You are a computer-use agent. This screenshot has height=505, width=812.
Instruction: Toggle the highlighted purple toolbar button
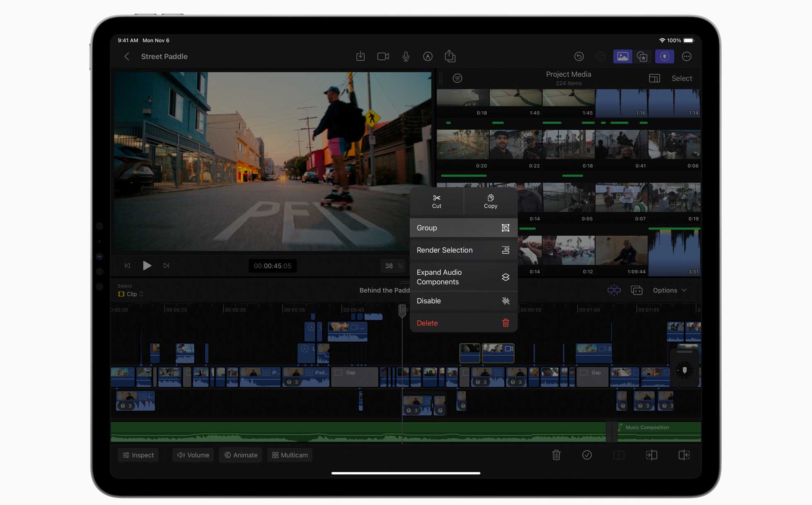point(665,56)
